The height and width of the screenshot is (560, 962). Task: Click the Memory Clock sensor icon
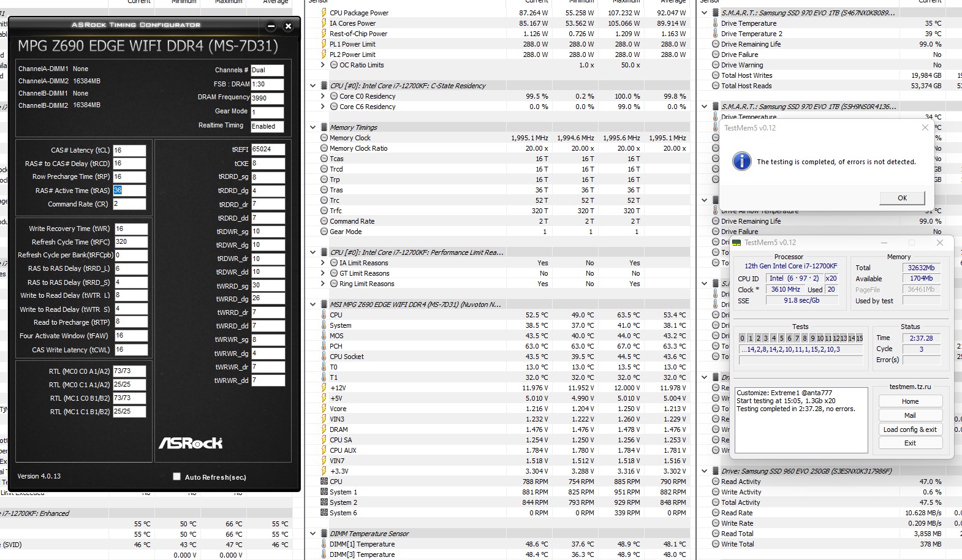point(324,138)
